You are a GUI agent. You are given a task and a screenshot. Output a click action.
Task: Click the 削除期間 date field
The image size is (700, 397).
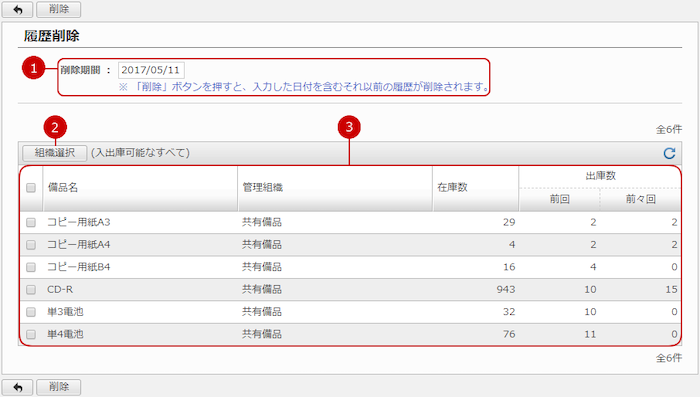151,70
